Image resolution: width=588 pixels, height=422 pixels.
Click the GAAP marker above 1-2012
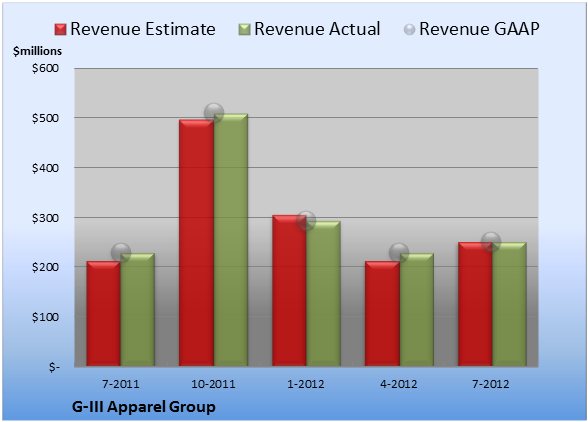click(x=306, y=221)
